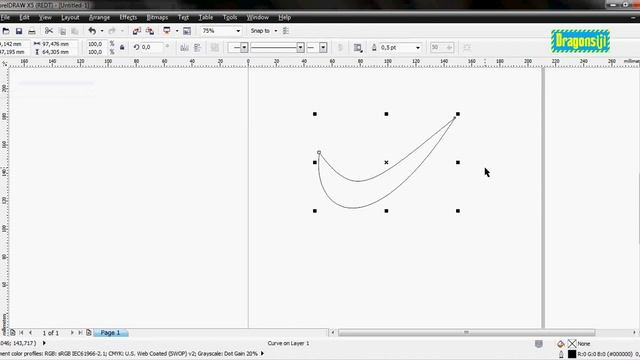640x360 pixels.
Task: Open the Window menu
Action: coord(258,18)
